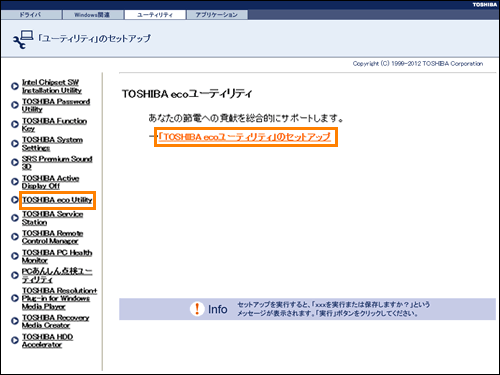This screenshot has height=375, width=500.
Task: Open TOSHIBA Recovery Media Creator link
Action: click(55, 321)
